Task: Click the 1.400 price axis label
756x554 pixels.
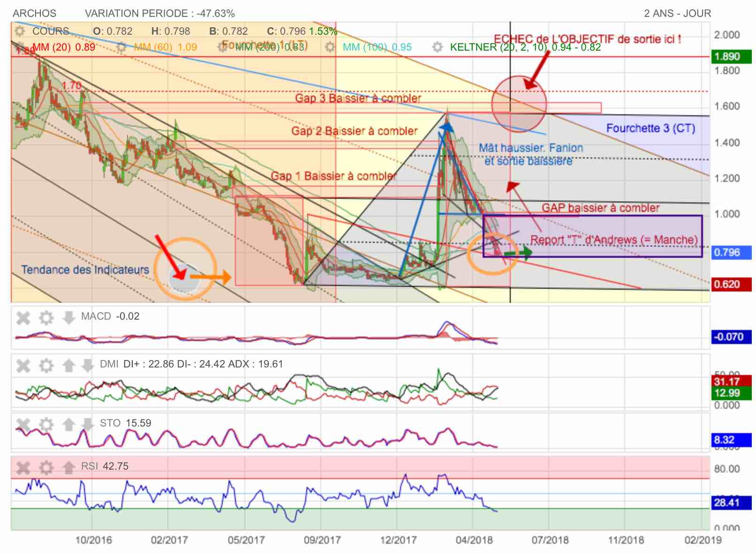Action: [x=726, y=143]
